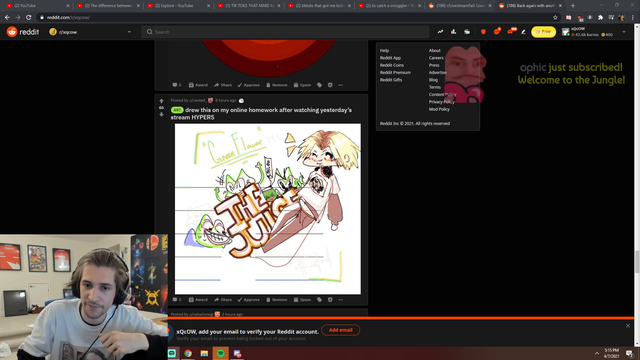
Task: Go back with the browser back arrow
Action: tap(7, 18)
